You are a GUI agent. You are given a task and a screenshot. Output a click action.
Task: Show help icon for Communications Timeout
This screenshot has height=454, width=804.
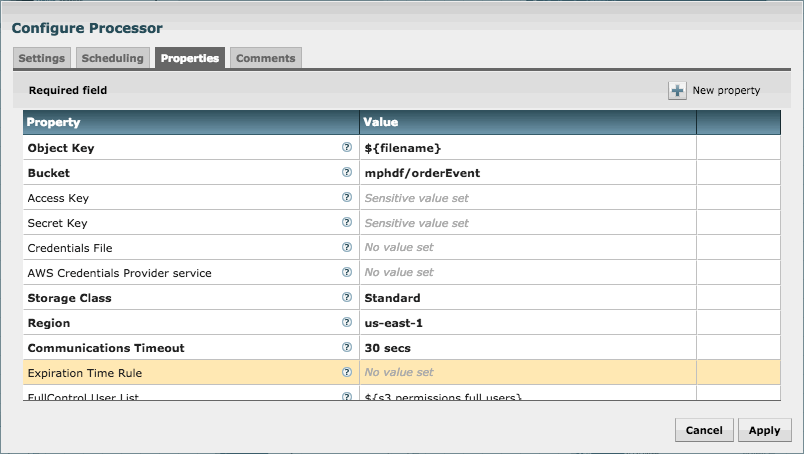pos(347,347)
